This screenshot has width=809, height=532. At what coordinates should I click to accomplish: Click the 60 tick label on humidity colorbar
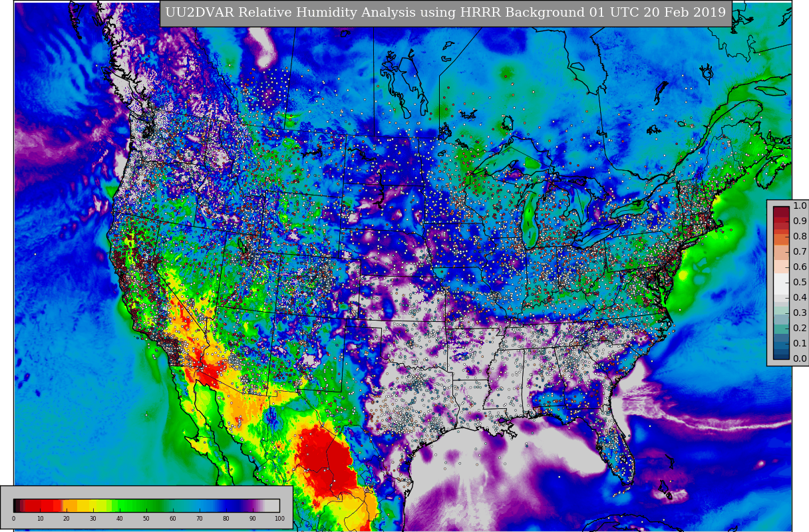click(x=173, y=519)
